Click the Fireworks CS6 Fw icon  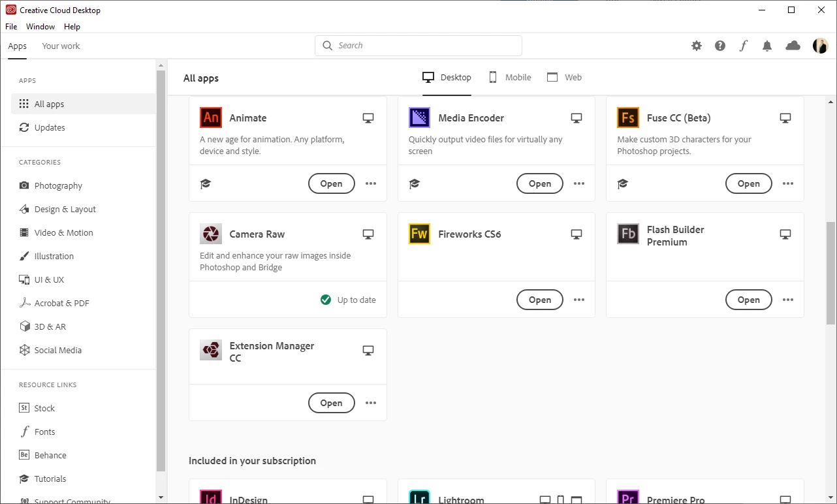[419, 234]
